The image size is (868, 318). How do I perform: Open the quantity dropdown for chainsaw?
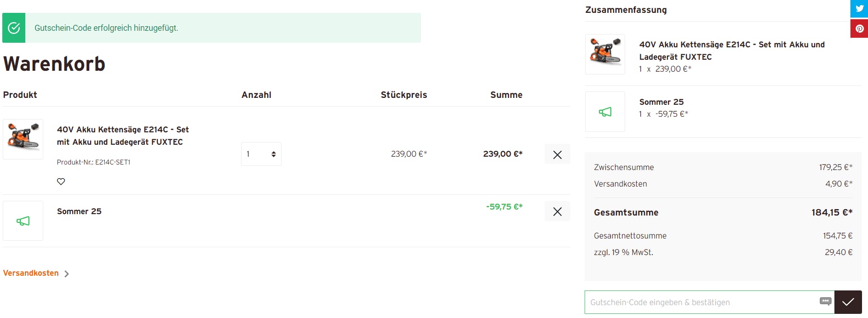(x=261, y=154)
